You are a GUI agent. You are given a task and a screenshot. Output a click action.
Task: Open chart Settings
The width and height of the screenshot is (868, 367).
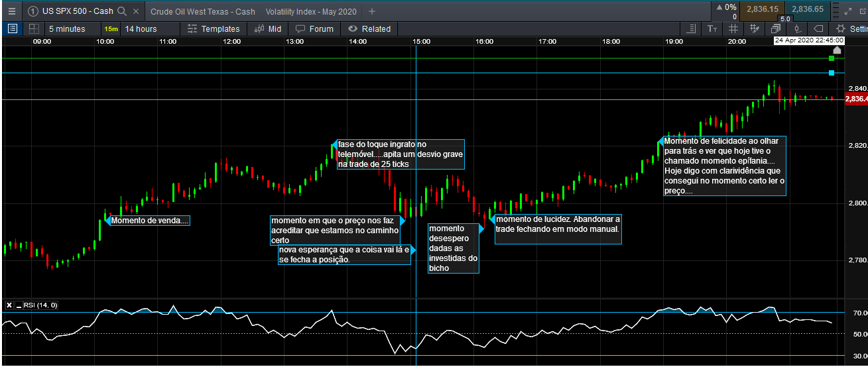851,28
